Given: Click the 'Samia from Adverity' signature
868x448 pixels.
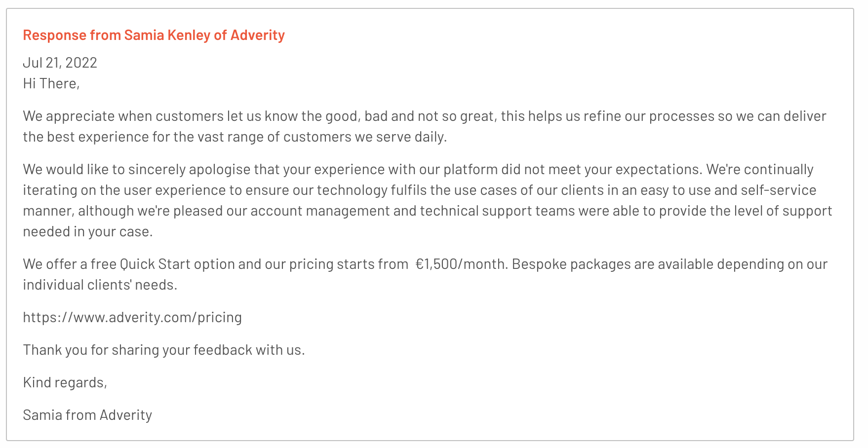Looking at the screenshot, I should tap(87, 415).
